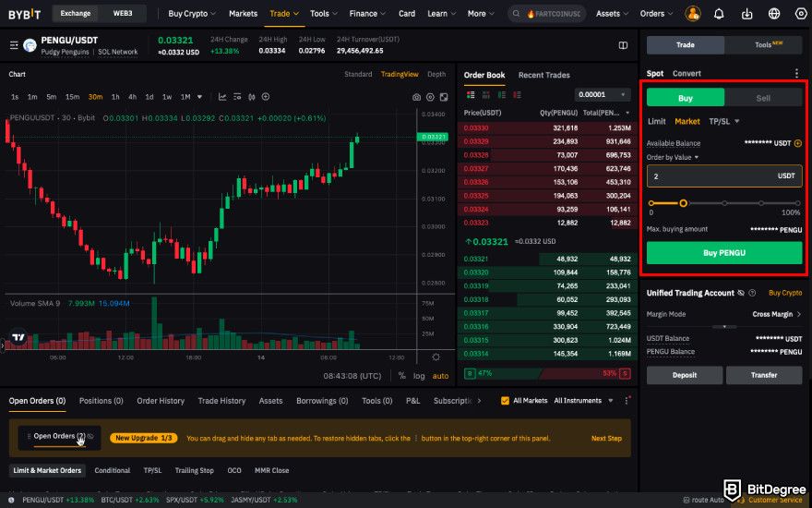Image resolution: width=812 pixels, height=508 pixels.
Task: Switch order side to Sell
Action: (763, 98)
